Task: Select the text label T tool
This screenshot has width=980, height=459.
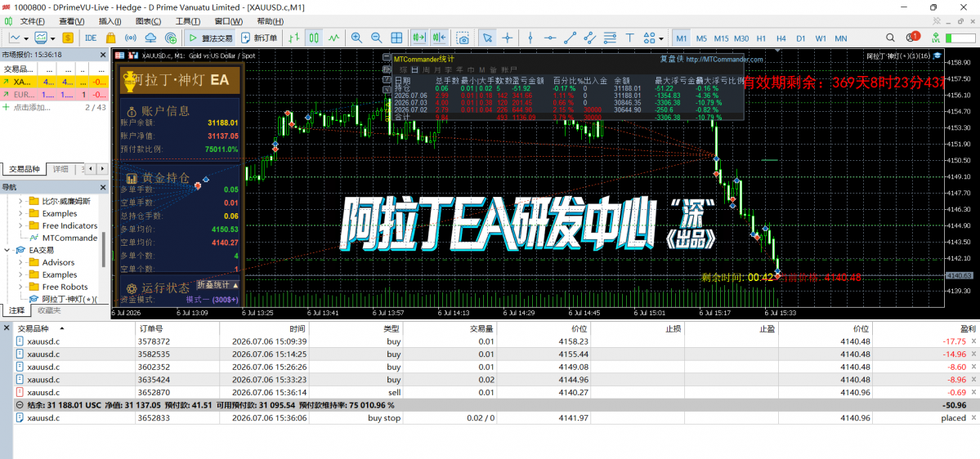Action: [630, 38]
